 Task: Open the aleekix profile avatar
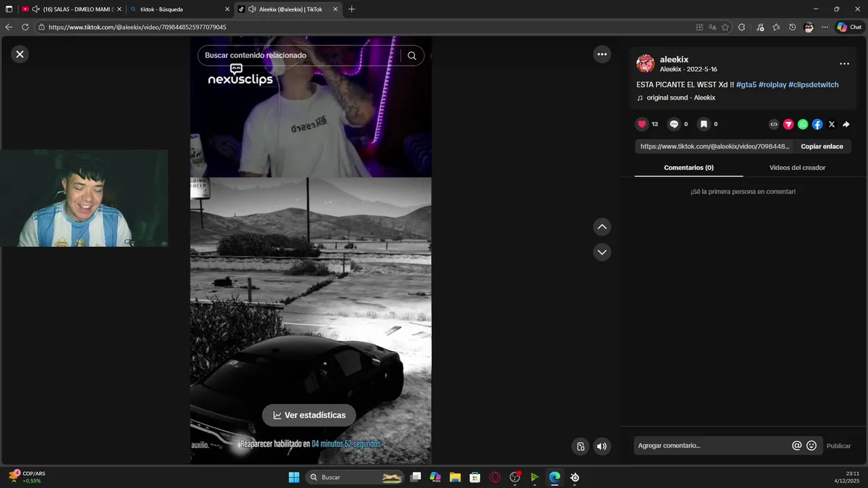tap(646, 64)
